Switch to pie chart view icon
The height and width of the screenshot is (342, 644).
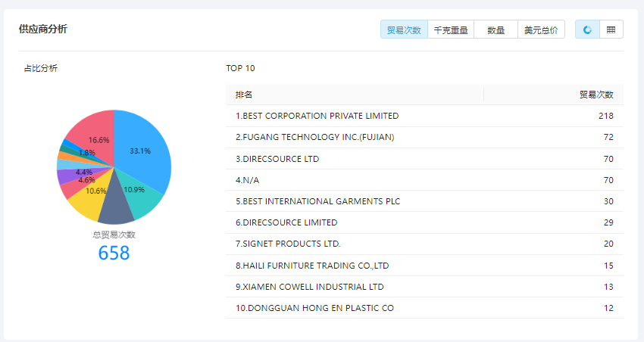point(587,30)
